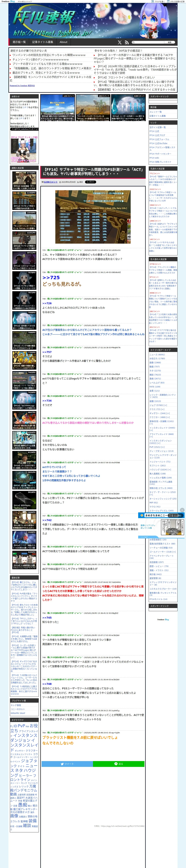Open the headline ワンパンマンの村田先生が完全にやっちゃった瞬間
The width and height of the screenshot is (186, 868).
(49, 55)
